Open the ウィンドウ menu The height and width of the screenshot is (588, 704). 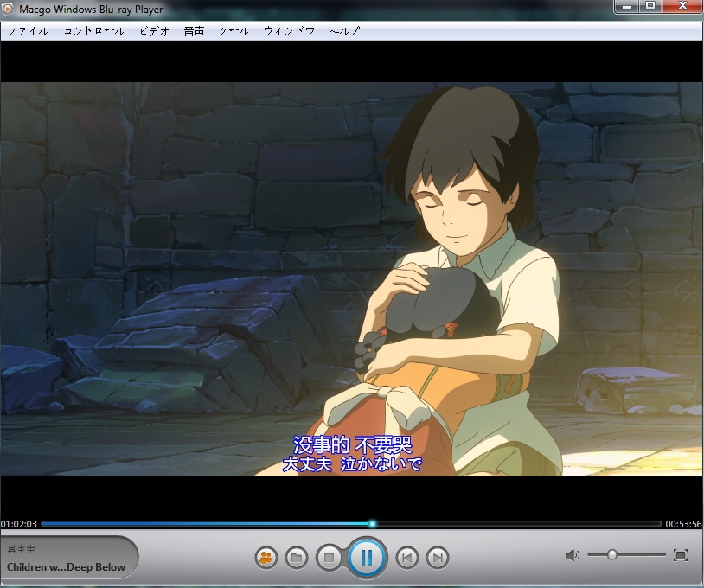[289, 31]
